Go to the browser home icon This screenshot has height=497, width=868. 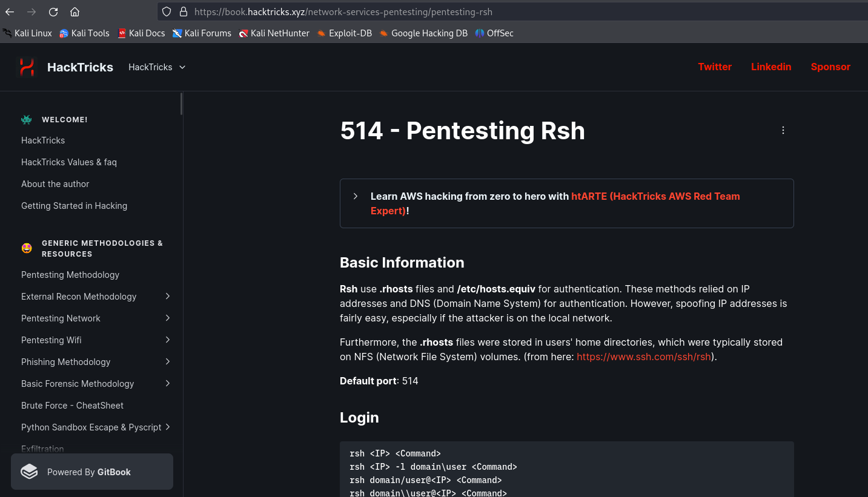click(x=75, y=12)
